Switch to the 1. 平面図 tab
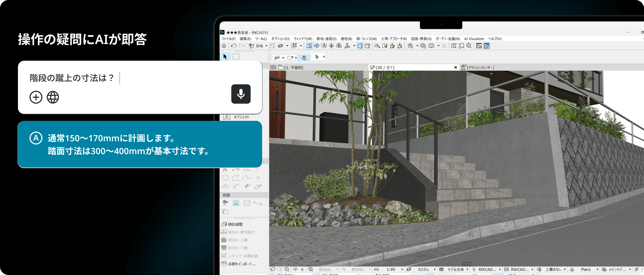Image resolution: width=644 pixels, height=275 pixels. tap(294, 67)
